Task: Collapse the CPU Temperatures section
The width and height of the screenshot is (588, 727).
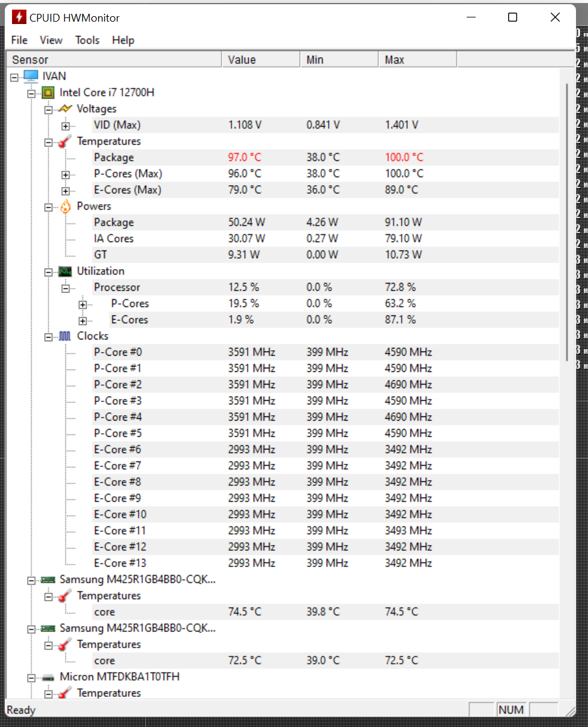Action: point(48,142)
